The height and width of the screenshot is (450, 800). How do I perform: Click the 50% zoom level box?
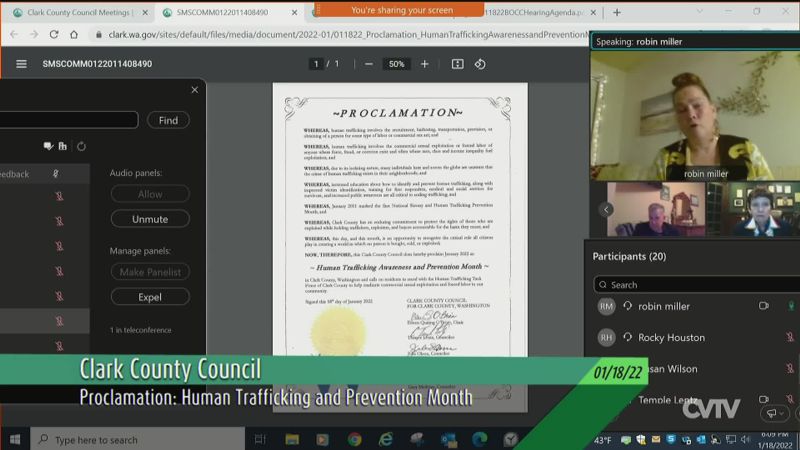[x=396, y=64]
